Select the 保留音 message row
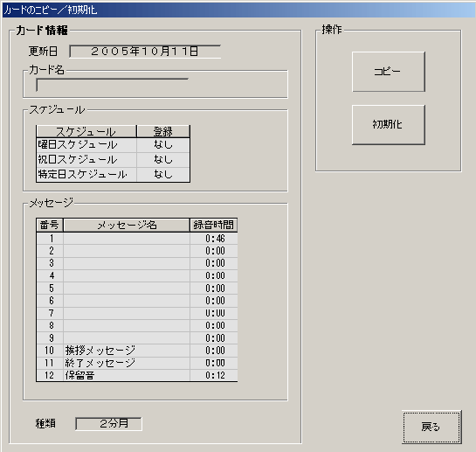 coord(137,375)
